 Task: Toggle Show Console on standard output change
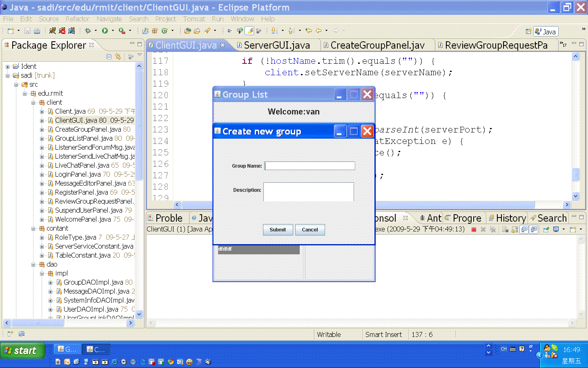point(524,229)
